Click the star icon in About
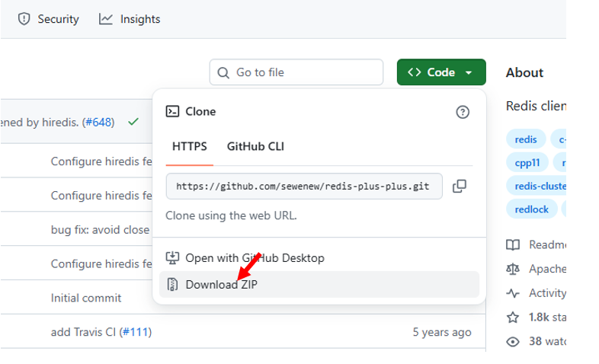 (513, 317)
